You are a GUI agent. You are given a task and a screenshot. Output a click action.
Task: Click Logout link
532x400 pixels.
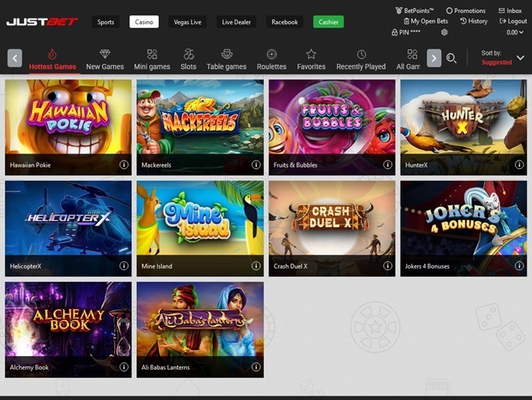pyautogui.click(x=513, y=21)
